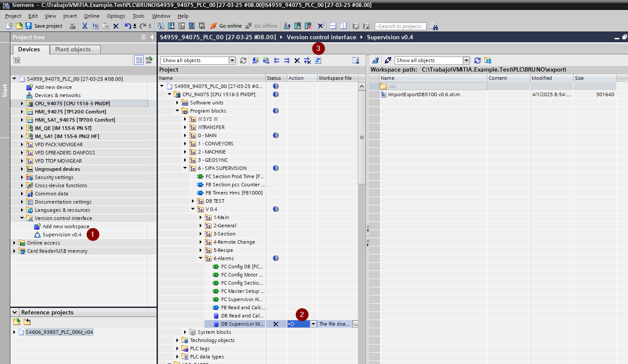Open the Window menu
This screenshot has width=628, height=364.
tap(161, 16)
